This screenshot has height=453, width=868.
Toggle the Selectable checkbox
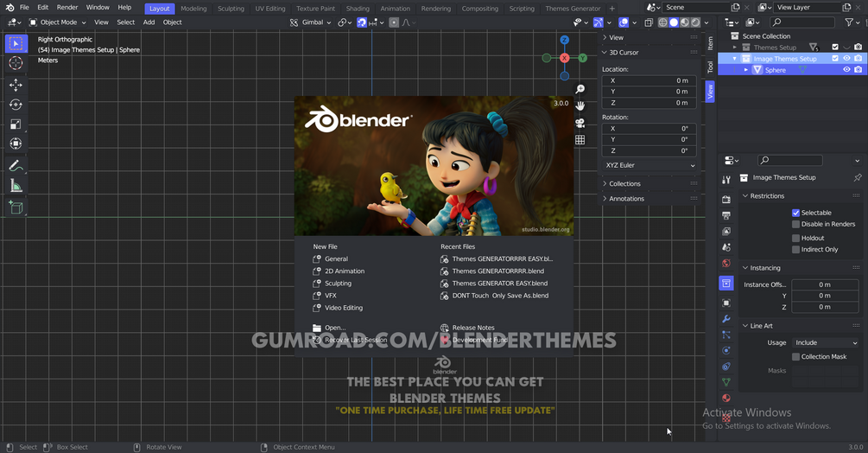pyautogui.click(x=796, y=213)
